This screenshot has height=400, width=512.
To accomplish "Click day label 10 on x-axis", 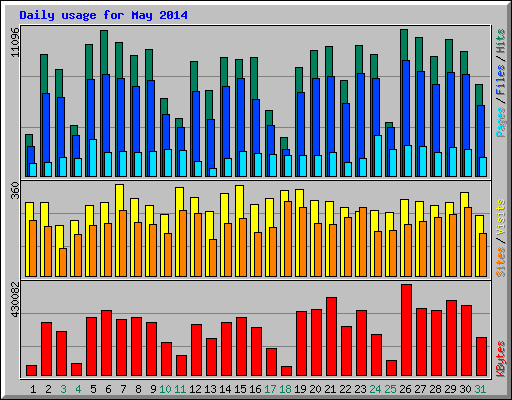I will pyautogui.click(x=165, y=389).
